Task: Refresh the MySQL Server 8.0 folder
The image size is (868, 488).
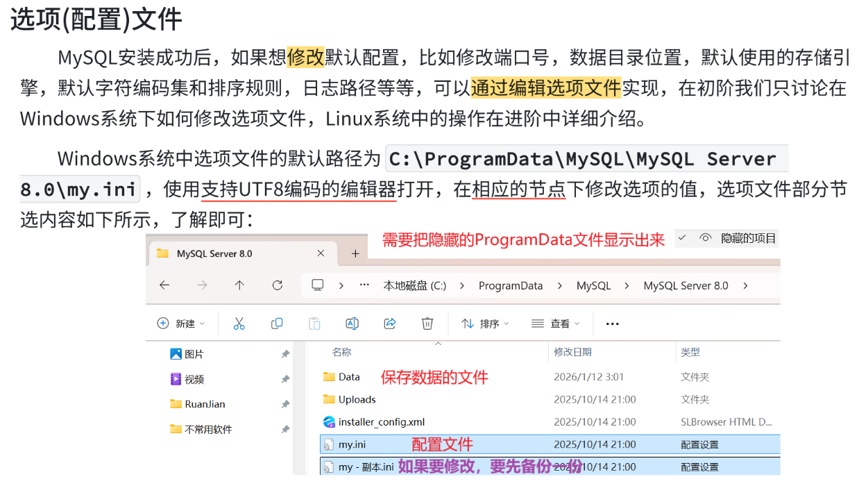Action: pos(278,285)
